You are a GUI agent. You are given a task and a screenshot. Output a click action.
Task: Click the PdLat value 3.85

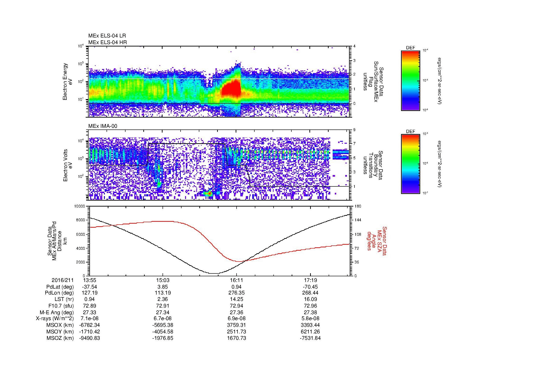(x=163, y=287)
